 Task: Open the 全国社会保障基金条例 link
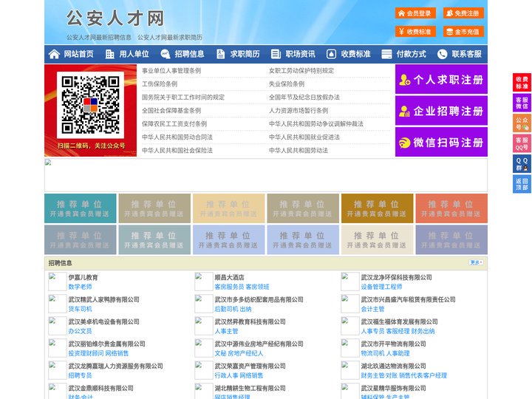click(x=171, y=110)
